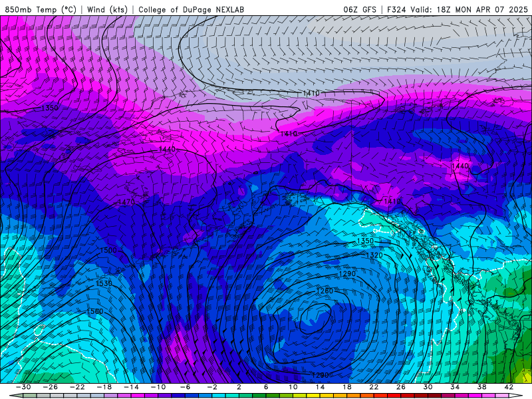Select the -26 value on the temperature scale
The width and height of the screenshot is (532, 399).
(x=51, y=387)
